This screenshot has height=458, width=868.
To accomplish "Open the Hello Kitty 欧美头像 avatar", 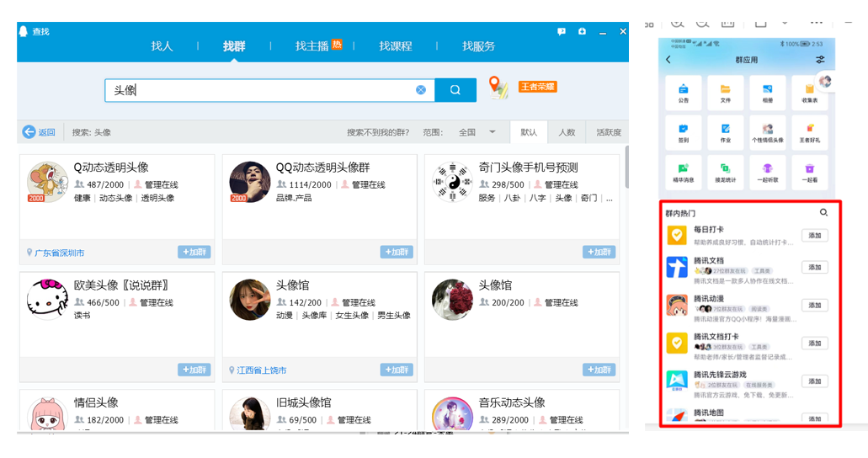I will point(48,300).
